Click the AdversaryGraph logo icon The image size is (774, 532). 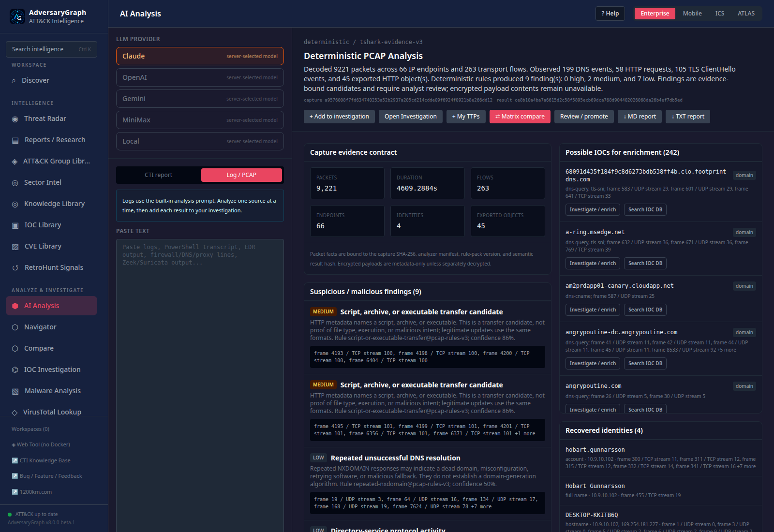[x=17, y=16]
